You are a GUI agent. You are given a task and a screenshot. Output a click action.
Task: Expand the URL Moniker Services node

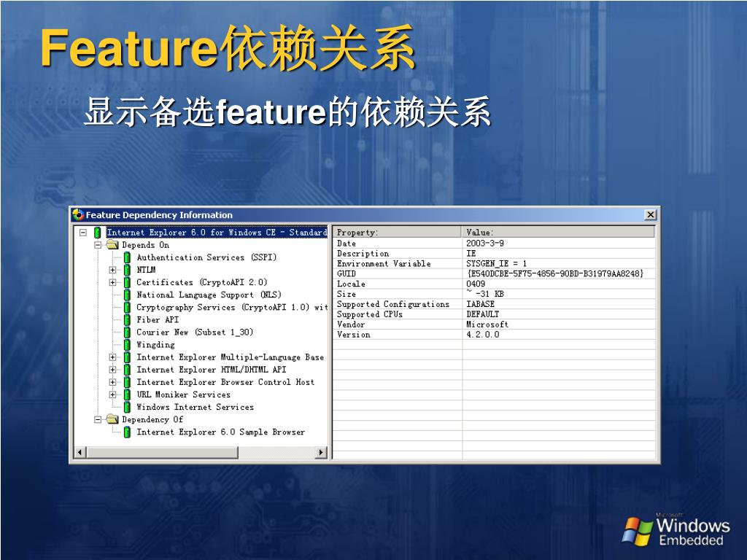click(112, 394)
